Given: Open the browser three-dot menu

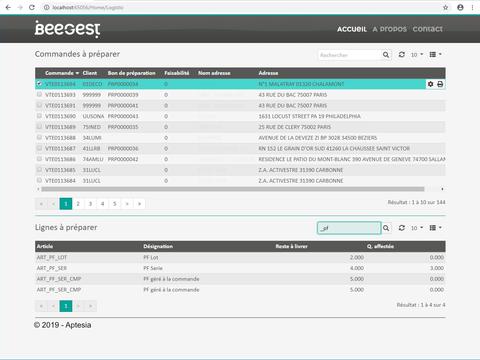Looking at the screenshot, I should click(x=472, y=7).
